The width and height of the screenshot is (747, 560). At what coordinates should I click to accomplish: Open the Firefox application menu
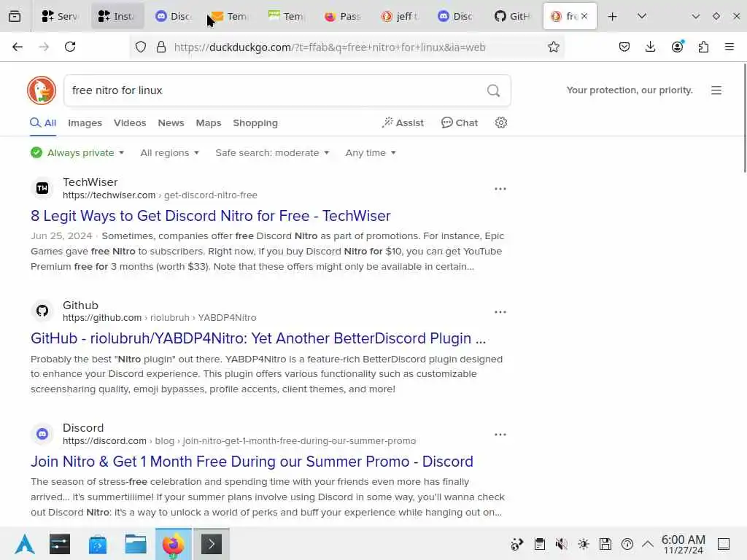click(729, 47)
